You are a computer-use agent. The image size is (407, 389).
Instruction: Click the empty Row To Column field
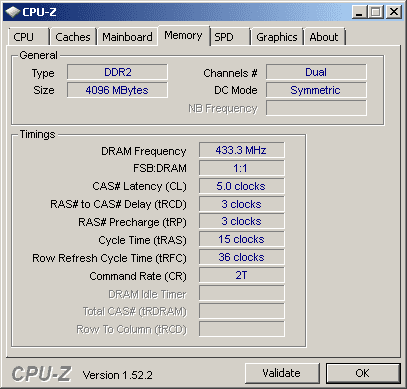click(242, 330)
